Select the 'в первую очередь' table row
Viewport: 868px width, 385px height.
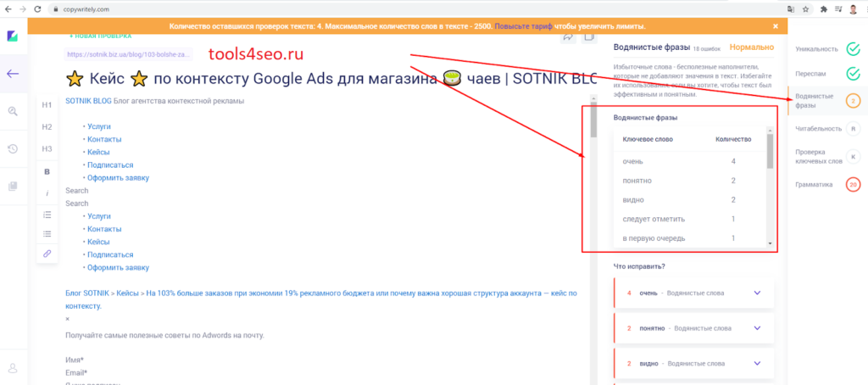[690, 238]
